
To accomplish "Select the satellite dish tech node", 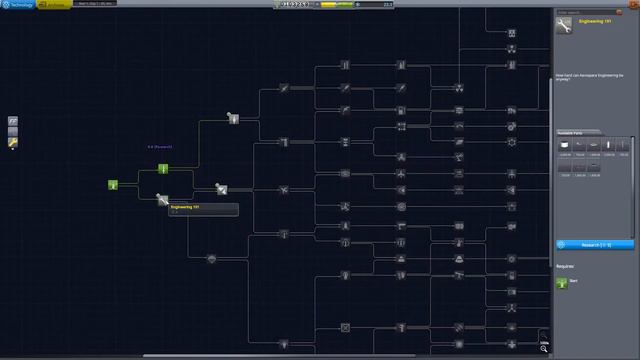I will 459,157.
